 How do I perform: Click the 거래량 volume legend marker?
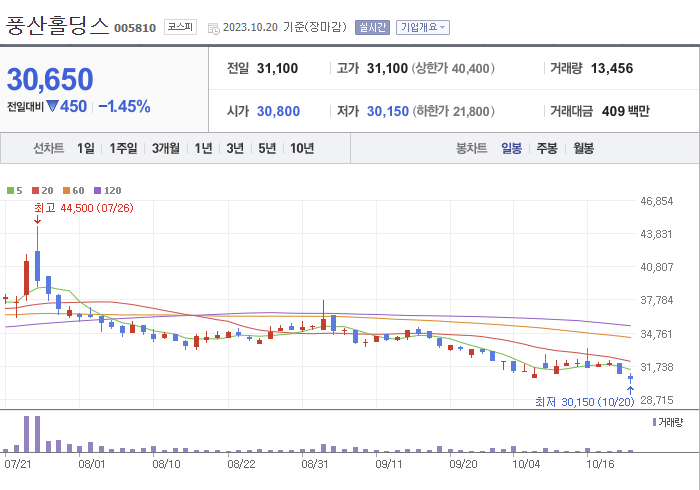coord(654,422)
